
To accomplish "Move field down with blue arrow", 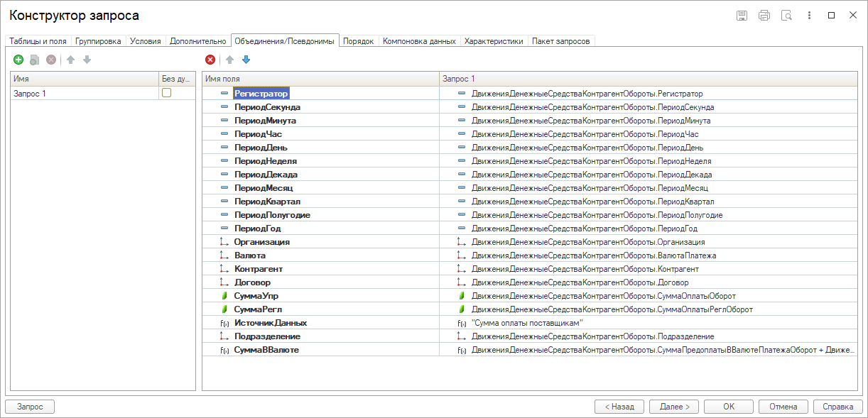I will click(x=246, y=60).
